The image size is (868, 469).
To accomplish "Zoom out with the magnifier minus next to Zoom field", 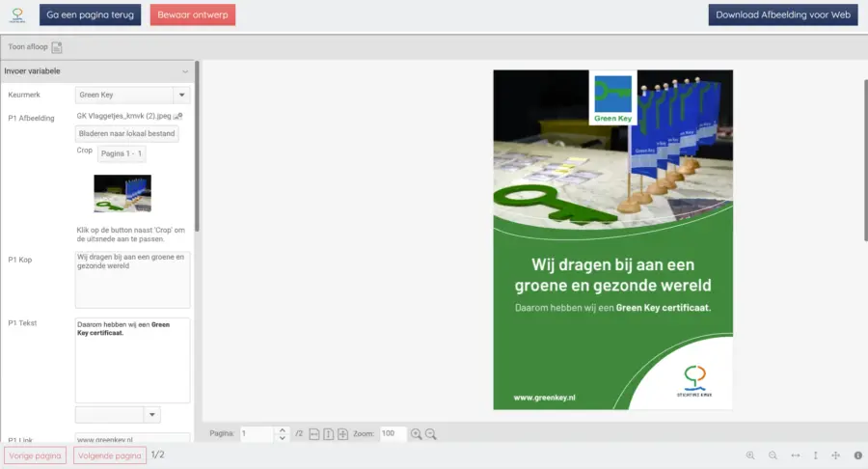I will (x=431, y=434).
